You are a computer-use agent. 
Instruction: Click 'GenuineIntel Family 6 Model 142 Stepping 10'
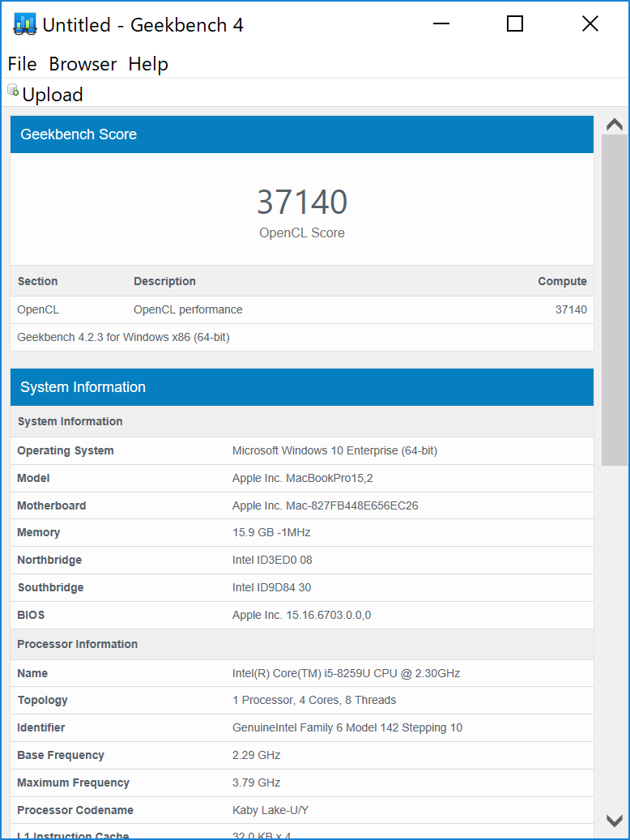click(347, 727)
